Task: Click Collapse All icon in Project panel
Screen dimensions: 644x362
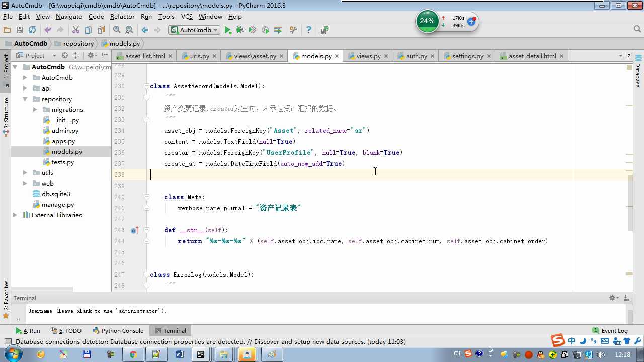Action: [x=76, y=56]
